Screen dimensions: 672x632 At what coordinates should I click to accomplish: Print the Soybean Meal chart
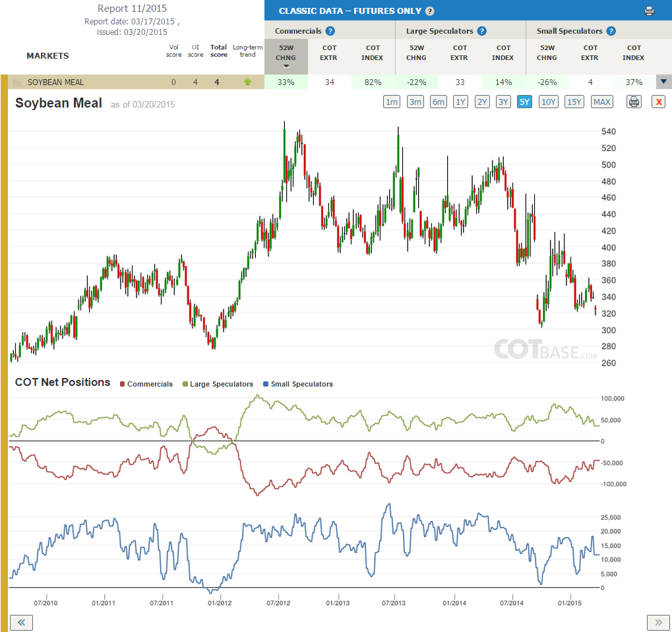[x=634, y=102]
